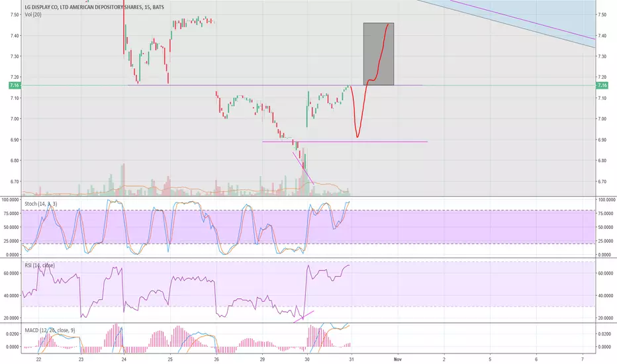Click 7.00 on the left price axis

pyautogui.click(x=15, y=119)
